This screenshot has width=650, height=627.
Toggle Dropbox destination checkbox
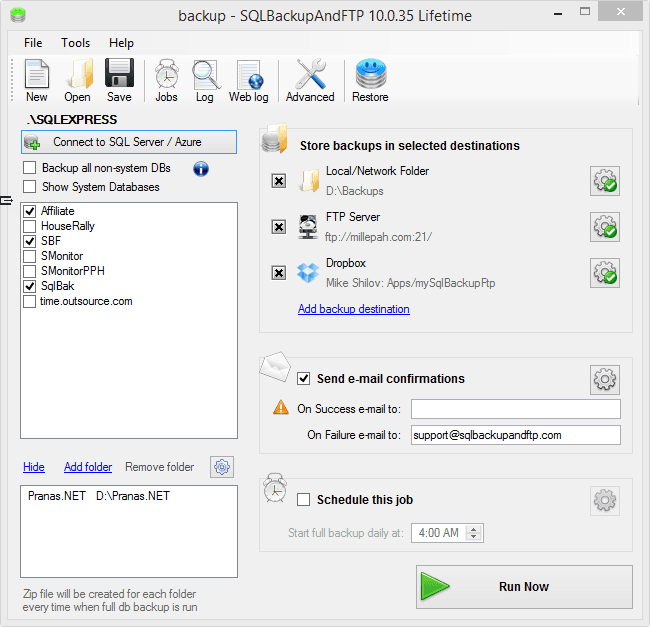point(279,273)
